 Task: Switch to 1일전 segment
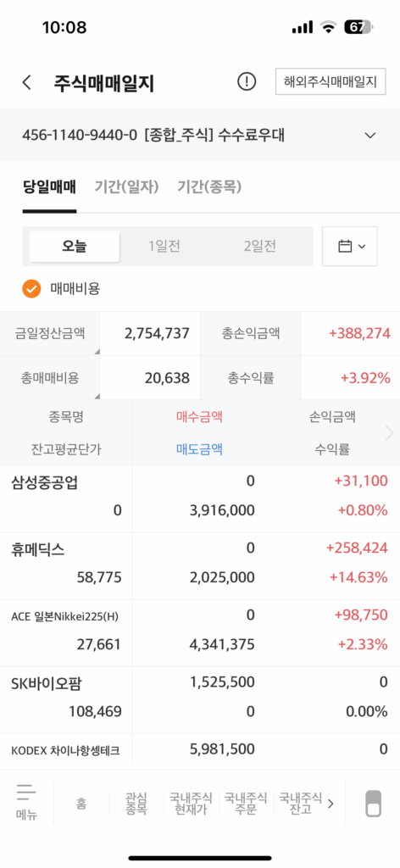[x=164, y=247]
